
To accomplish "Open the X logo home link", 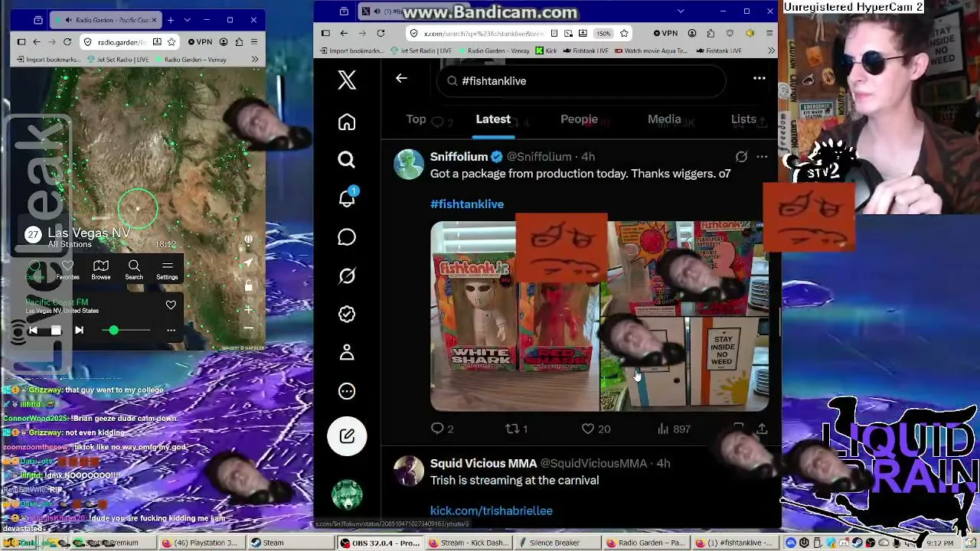I will (347, 80).
